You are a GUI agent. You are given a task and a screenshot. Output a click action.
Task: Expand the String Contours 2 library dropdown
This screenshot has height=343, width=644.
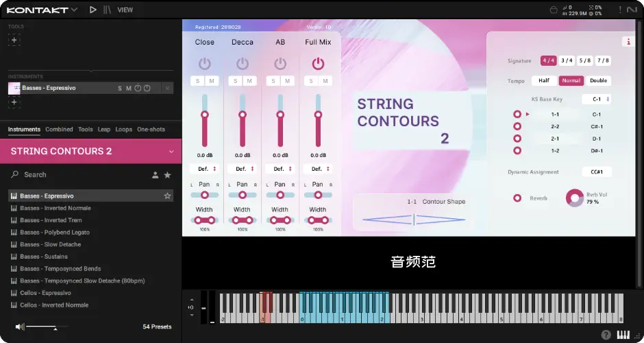coord(171,151)
